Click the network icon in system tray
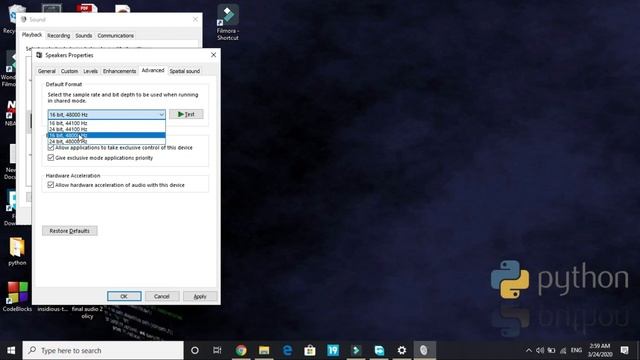This screenshot has height=360, width=640. 563,350
